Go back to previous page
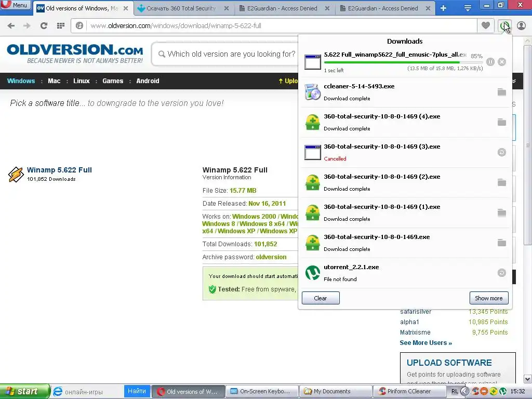Screen dimensions: 532x399 point(11,26)
